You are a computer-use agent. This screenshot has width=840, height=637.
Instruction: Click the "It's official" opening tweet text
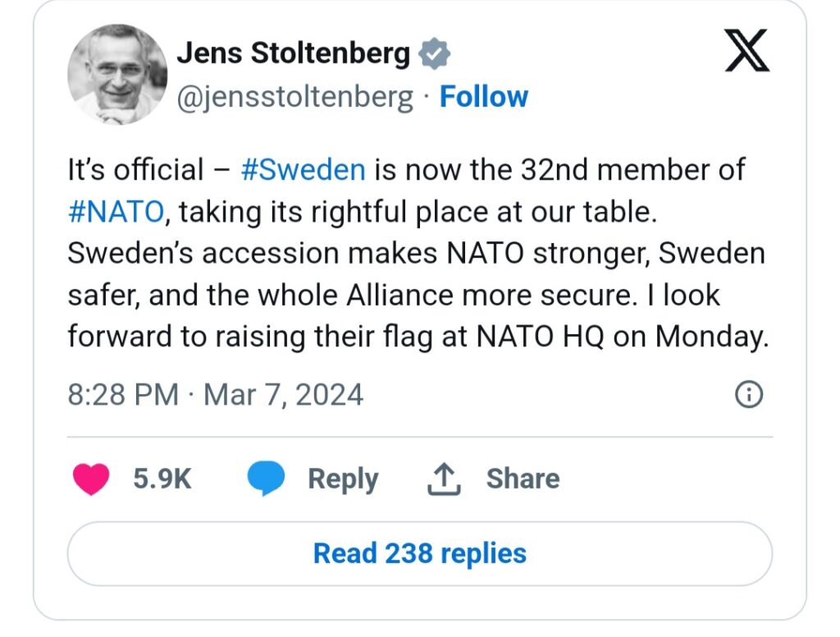click(135, 170)
